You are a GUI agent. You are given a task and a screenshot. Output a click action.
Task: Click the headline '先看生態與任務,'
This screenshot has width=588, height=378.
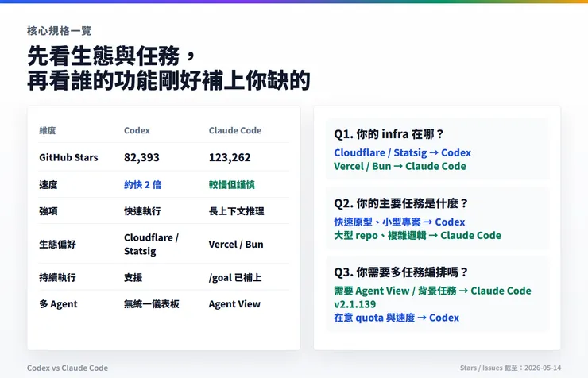[x=112, y=56]
